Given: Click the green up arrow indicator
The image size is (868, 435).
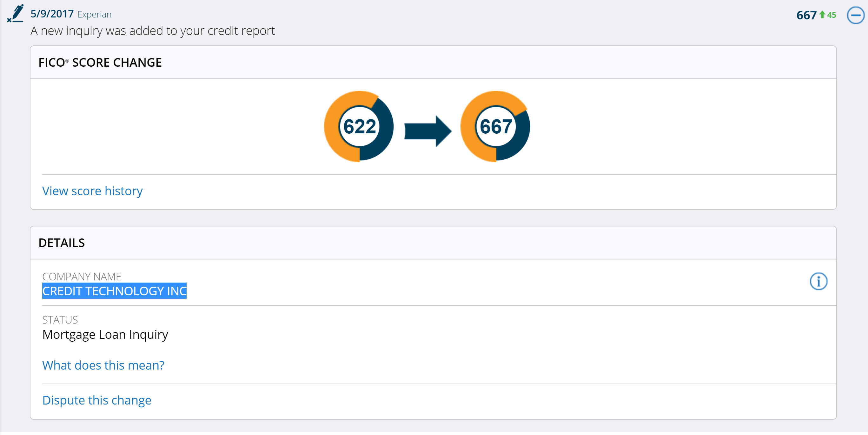Looking at the screenshot, I should point(822,15).
